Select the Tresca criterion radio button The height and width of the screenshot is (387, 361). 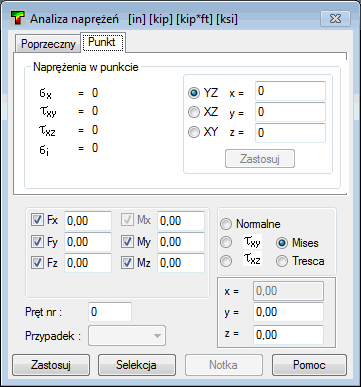(x=282, y=261)
